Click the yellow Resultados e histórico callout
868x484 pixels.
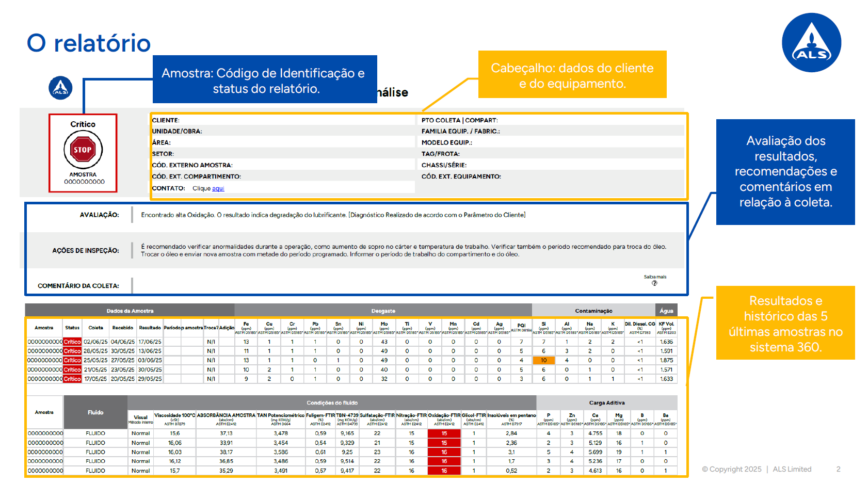coord(785,323)
